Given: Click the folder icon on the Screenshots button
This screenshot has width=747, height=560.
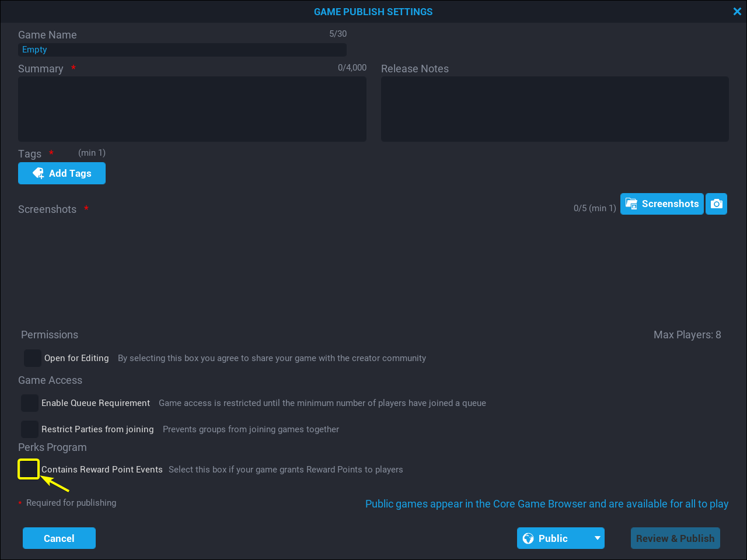Looking at the screenshot, I should pos(631,204).
